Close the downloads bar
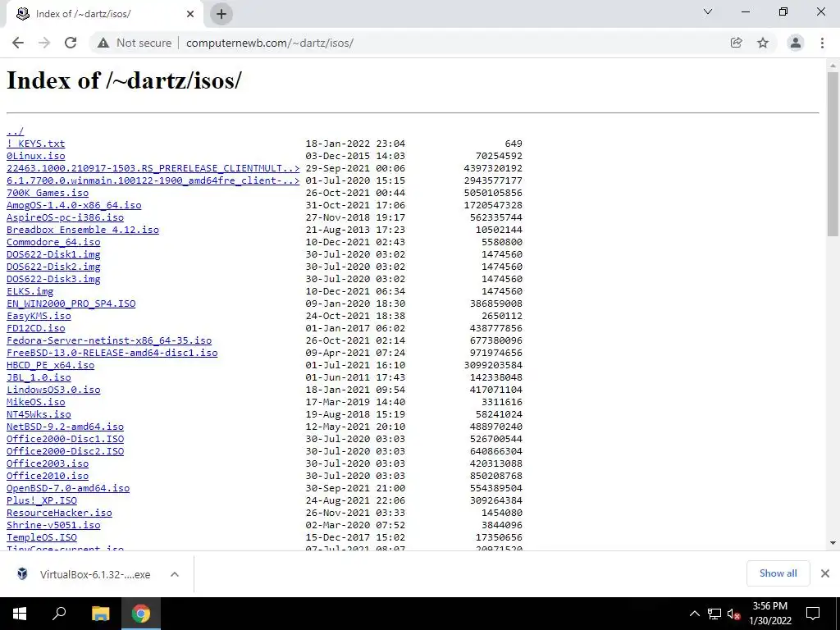 tap(825, 573)
